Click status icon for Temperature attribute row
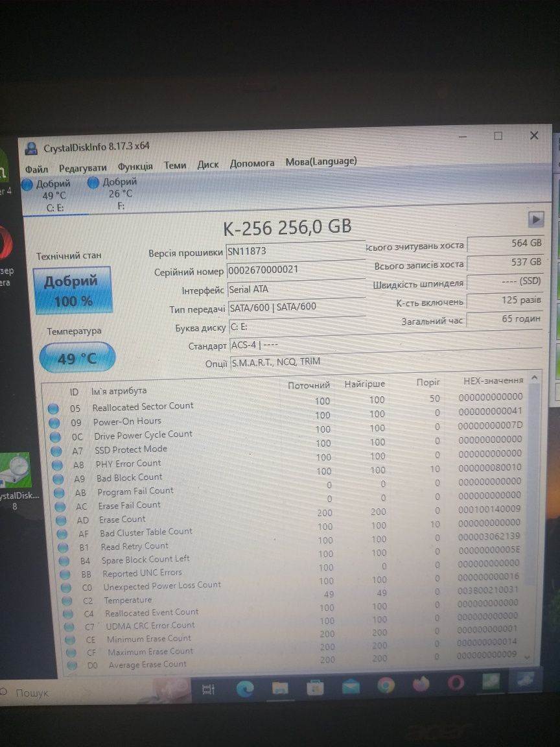The width and height of the screenshot is (560, 747). click(67, 601)
